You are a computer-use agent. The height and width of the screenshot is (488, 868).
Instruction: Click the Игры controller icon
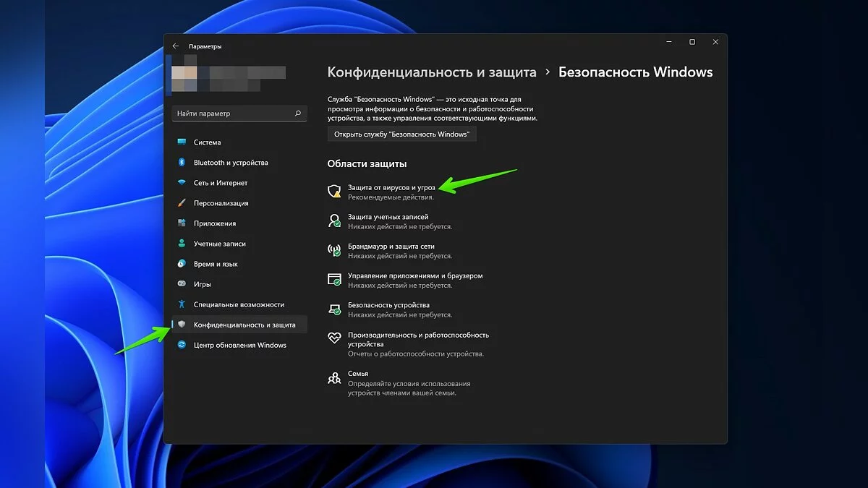pyautogui.click(x=182, y=284)
